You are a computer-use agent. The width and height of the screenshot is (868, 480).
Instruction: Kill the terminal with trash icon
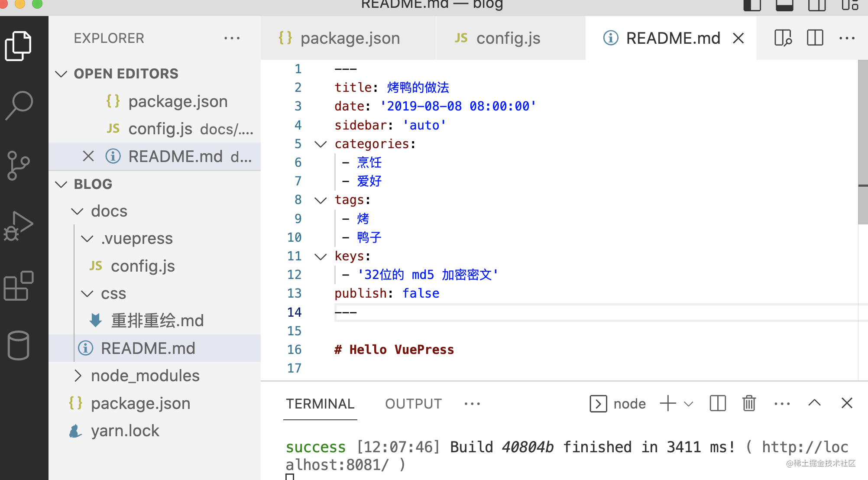click(x=749, y=403)
